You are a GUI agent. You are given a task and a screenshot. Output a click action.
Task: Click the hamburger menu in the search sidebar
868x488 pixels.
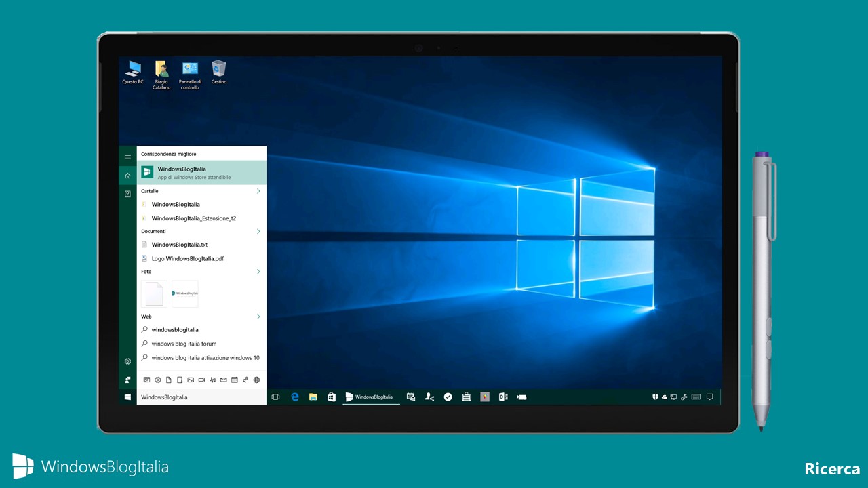127,157
